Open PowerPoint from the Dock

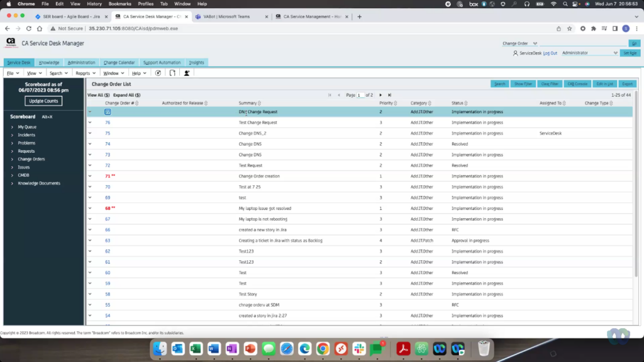250,348
